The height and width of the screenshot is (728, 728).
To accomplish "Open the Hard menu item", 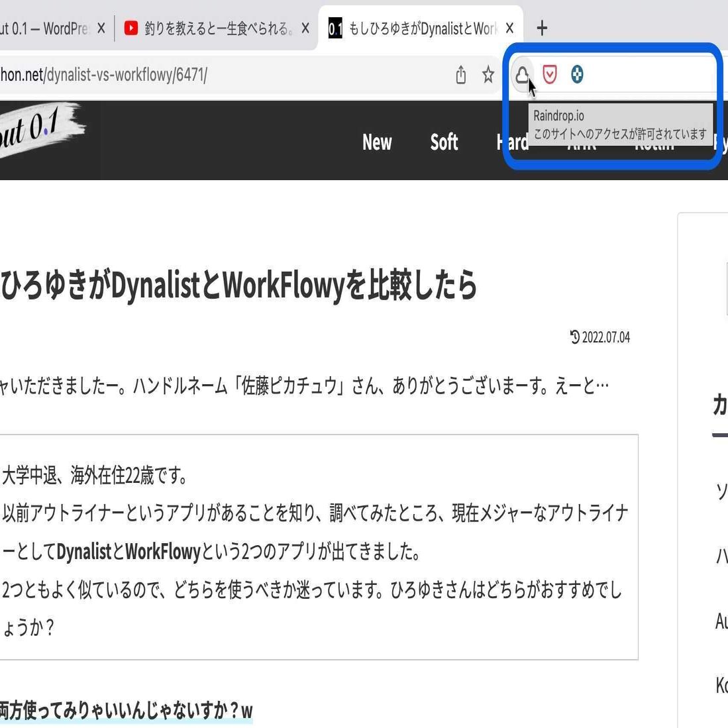I will (511, 142).
